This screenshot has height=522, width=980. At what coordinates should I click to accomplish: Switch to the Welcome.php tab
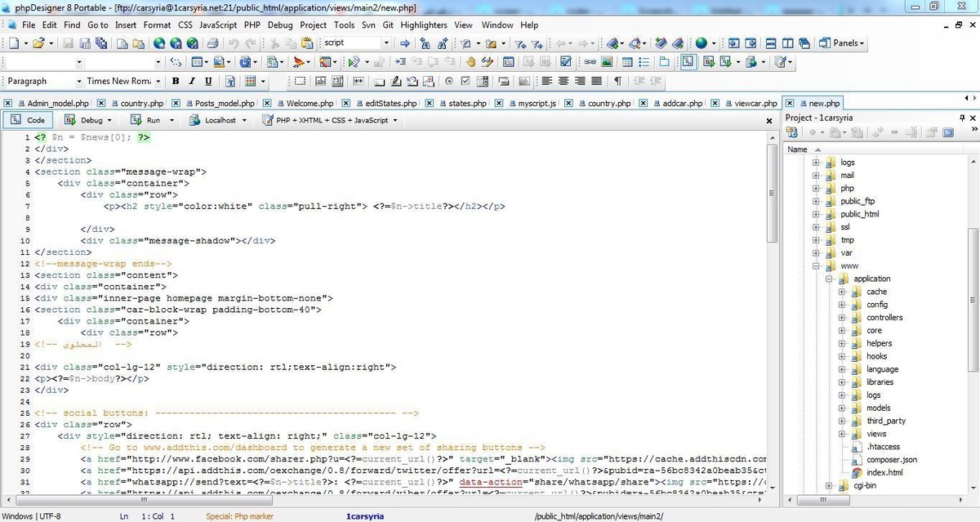(x=309, y=104)
